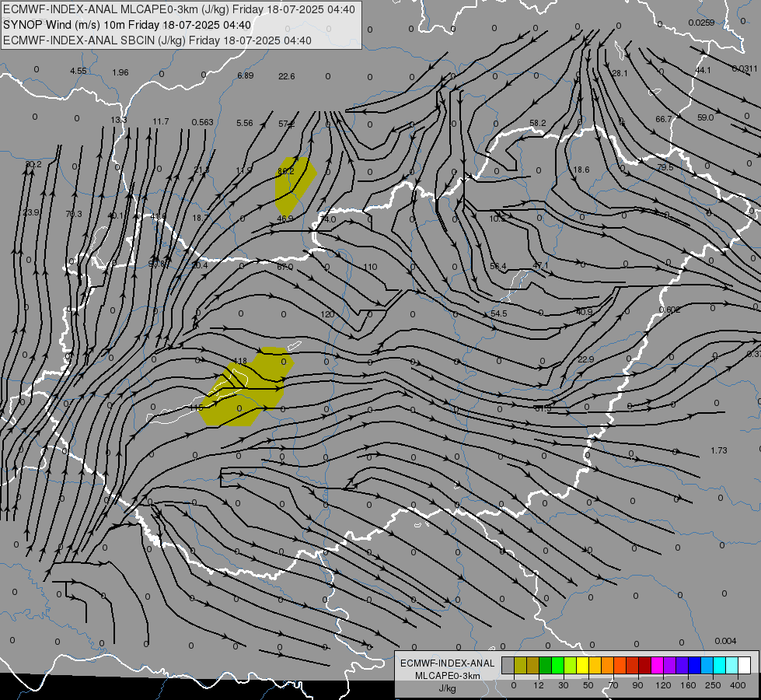The width and height of the screenshot is (761, 700).
Task: Click the map value 59.0
Action: click(x=706, y=117)
